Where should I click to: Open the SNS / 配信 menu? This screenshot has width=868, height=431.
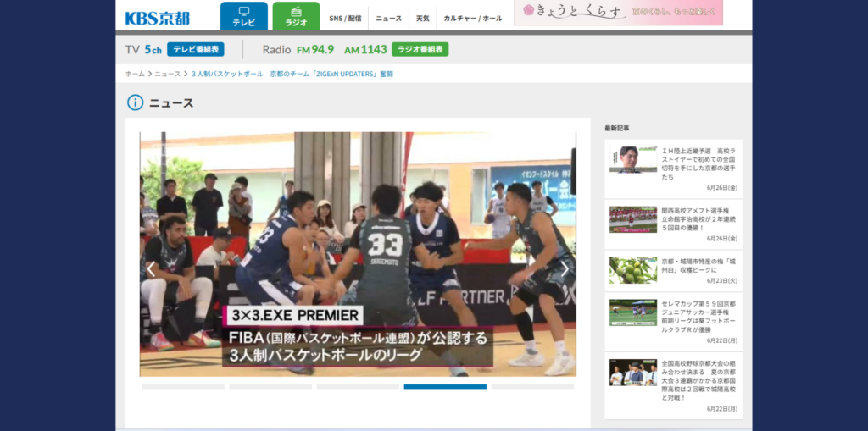(x=345, y=19)
